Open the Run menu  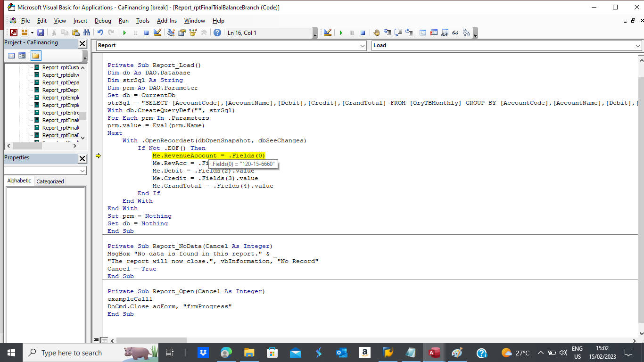pyautogui.click(x=124, y=21)
